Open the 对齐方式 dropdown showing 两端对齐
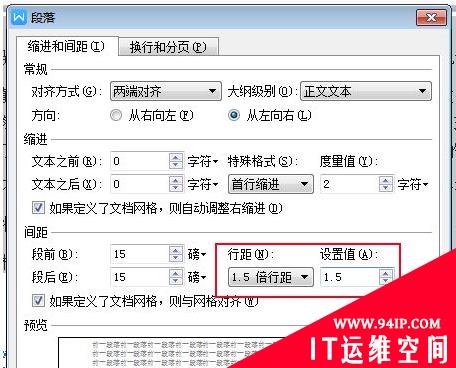The image size is (456, 368). (x=166, y=91)
